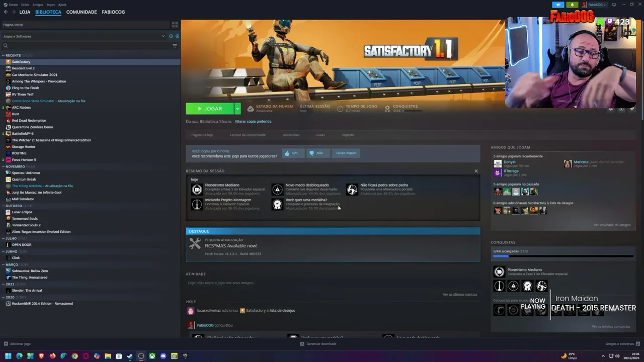Click achievements progress bar 5/44
The width and height of the screenshot is (644, 362).
(562, 256)
